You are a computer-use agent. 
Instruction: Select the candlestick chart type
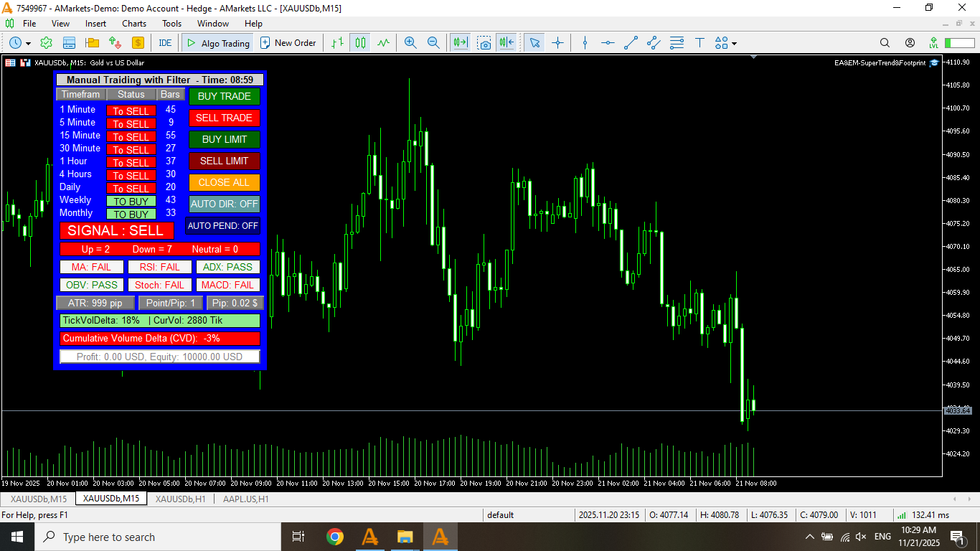(x=359, y=42)
